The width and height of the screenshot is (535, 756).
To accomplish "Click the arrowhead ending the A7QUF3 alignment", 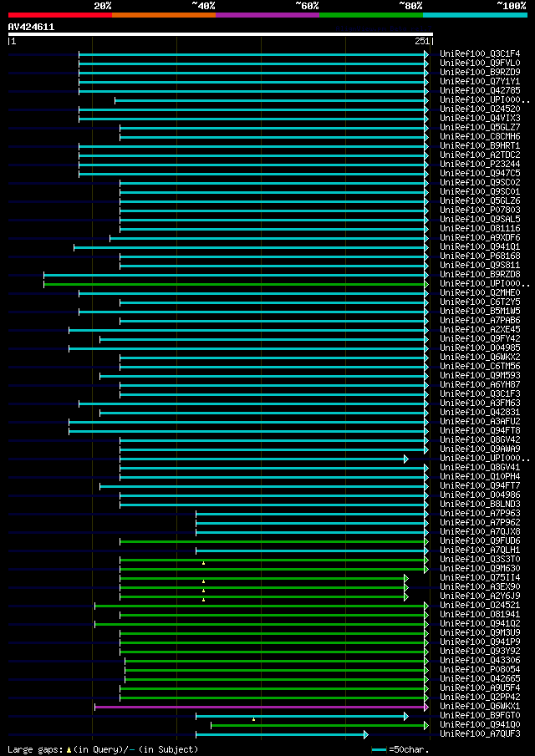I will [366, 734].
